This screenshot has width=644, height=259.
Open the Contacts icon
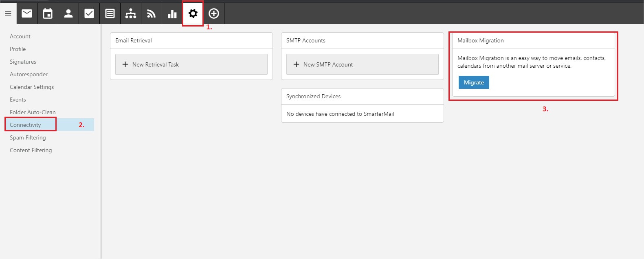pos(68,13)
